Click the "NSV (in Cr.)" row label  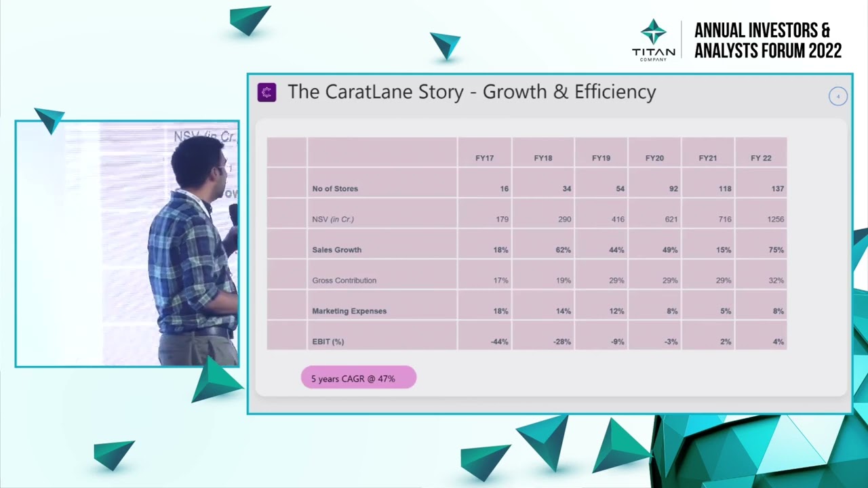click(x=333, y=219)
